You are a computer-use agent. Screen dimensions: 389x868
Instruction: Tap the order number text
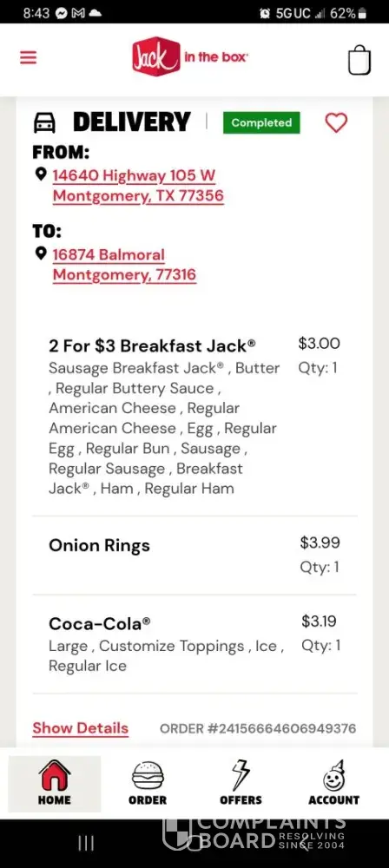tap(258, 728)
